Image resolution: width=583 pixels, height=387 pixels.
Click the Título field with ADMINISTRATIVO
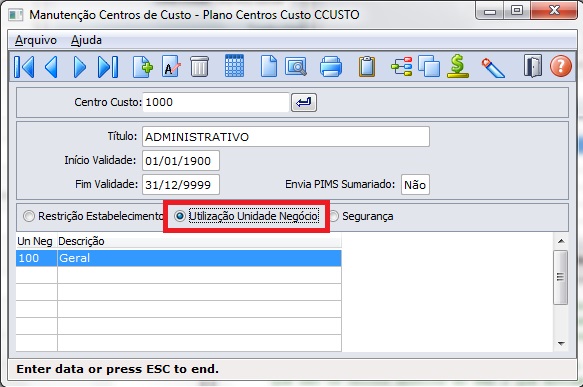(x=286, y=137)
